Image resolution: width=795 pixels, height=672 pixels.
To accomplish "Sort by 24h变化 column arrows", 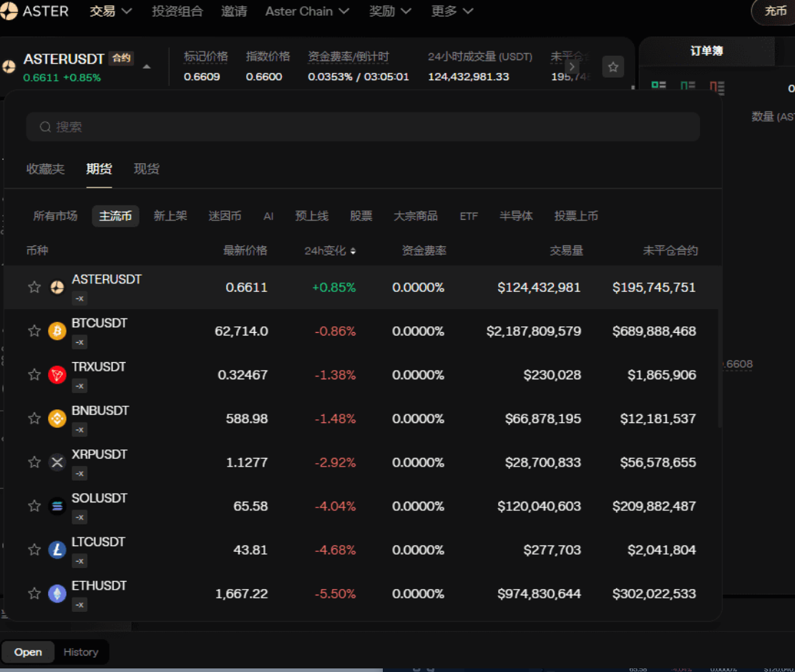I will click(353, 250).
